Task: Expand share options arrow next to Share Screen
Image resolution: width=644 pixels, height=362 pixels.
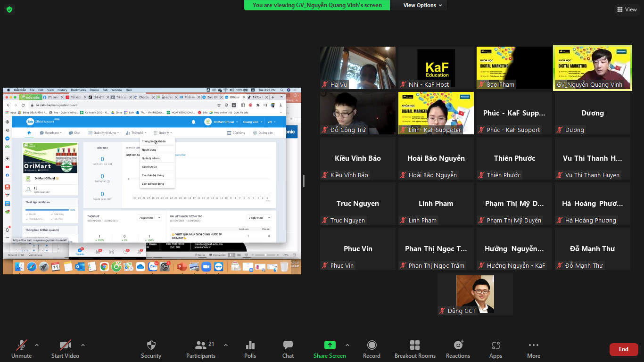Action: 347,345
